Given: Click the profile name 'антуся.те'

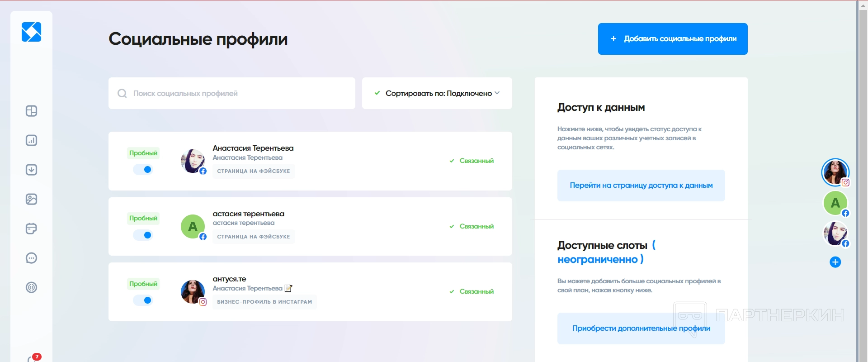Looking at the screenshot, I should [229, 279].
